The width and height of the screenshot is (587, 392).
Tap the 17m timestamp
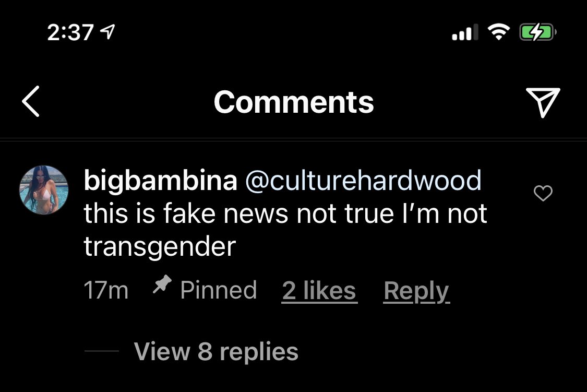point(106,290)
